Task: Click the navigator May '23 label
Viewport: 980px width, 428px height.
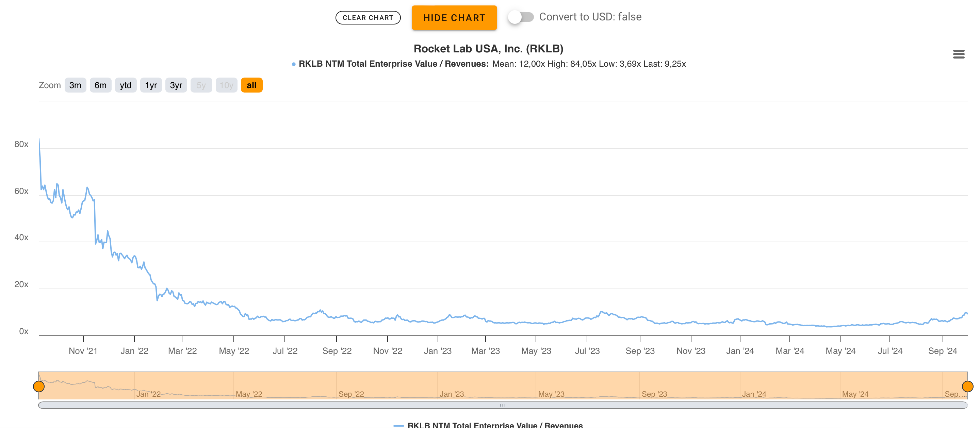Action: (551, 394)
